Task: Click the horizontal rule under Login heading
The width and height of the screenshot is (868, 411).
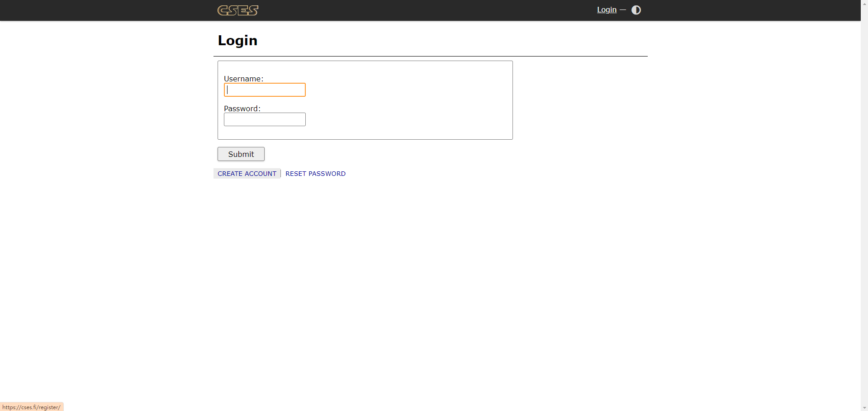Action: 430,56
